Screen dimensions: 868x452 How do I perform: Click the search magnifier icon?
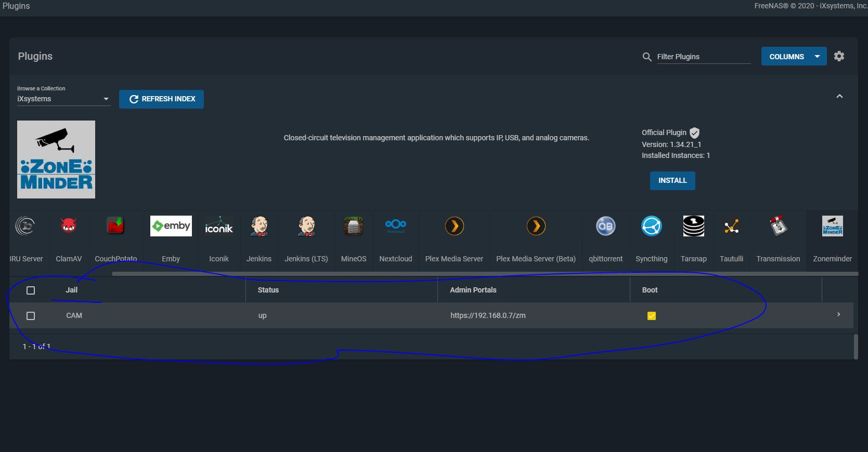tap(647, 57)
